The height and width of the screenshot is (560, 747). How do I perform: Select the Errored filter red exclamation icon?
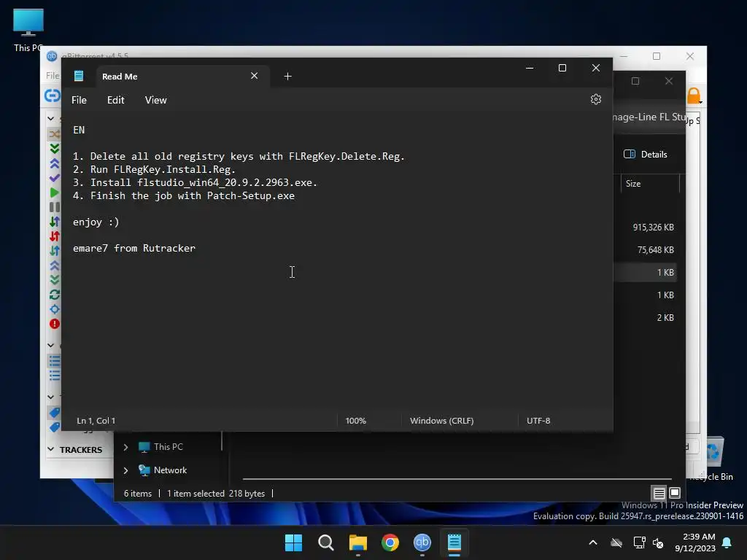tap(54, 324)
